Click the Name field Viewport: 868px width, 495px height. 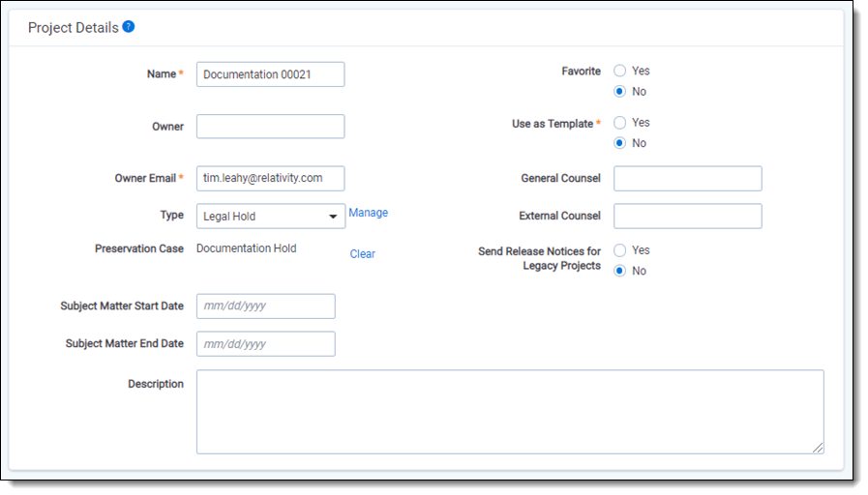coord(270,74)
